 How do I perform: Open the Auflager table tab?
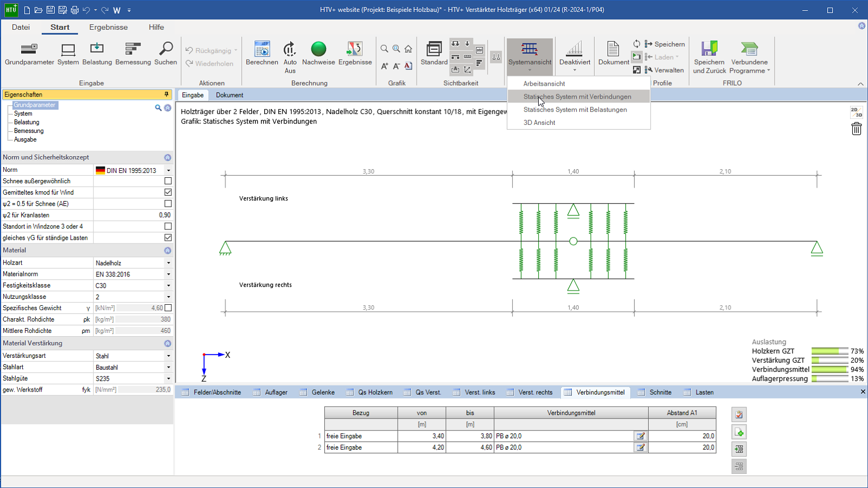[x=271, y=392]
